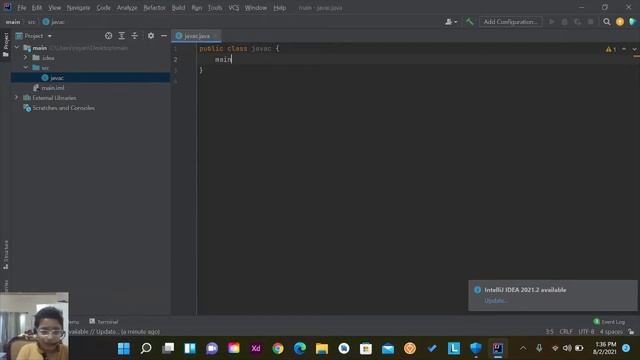Open the Refactor menu
This screenshot has height=360, width=640.
click(x=154, y=8)
